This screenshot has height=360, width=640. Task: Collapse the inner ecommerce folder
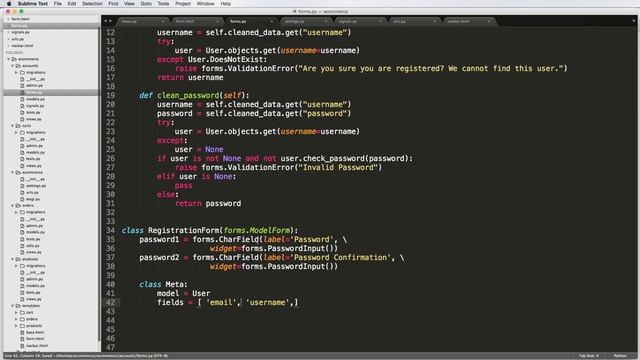click(13, 172)
